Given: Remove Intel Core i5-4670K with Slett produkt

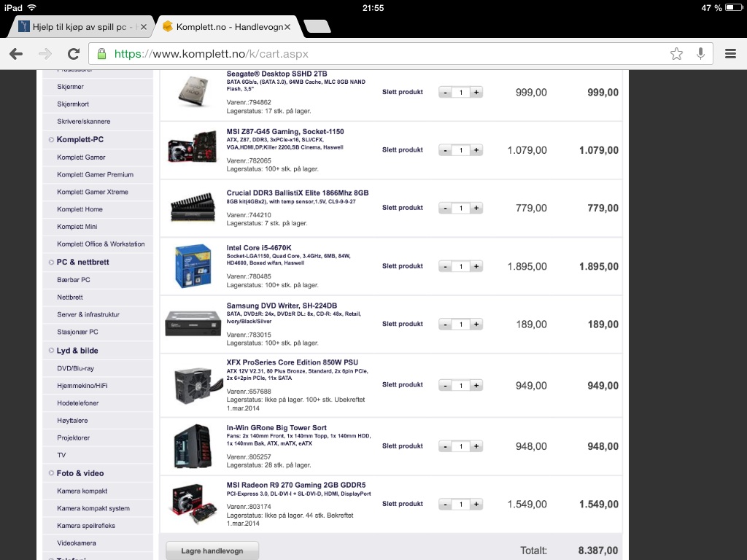Looking at the screenshot, I should point(403,265).
